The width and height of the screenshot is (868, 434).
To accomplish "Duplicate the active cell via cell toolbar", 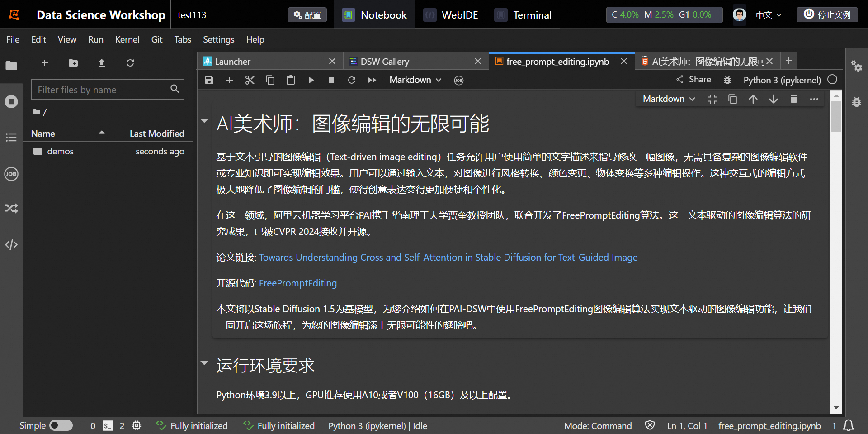I will [x=733, y=99].
